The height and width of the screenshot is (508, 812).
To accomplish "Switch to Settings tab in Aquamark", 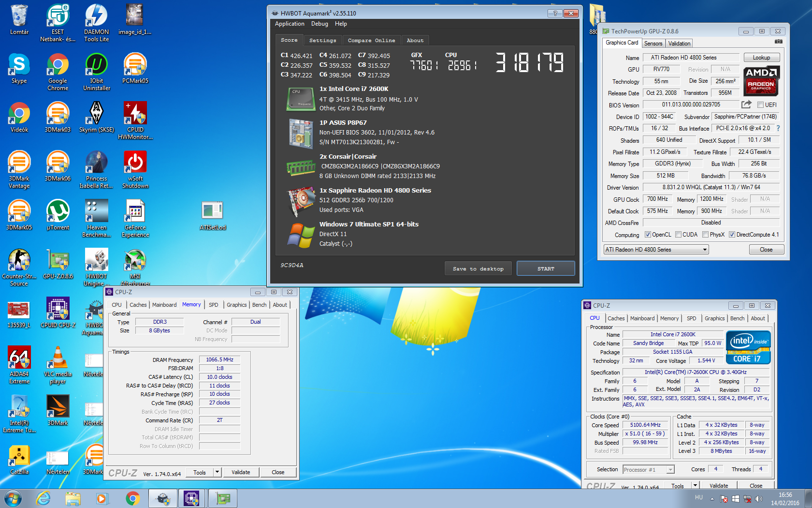I will point(322,41).
